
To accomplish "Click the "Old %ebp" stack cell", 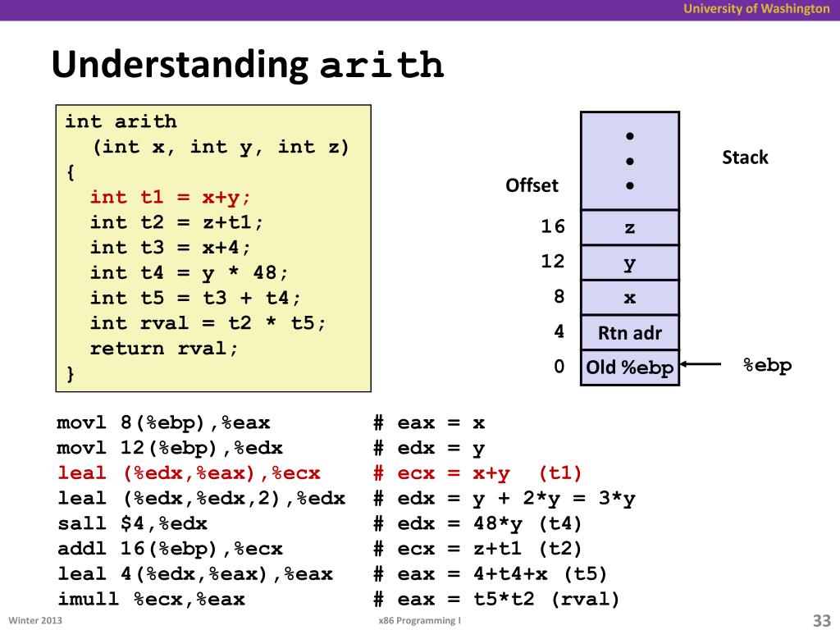I will pyautogui.click(x=630, y=367).
